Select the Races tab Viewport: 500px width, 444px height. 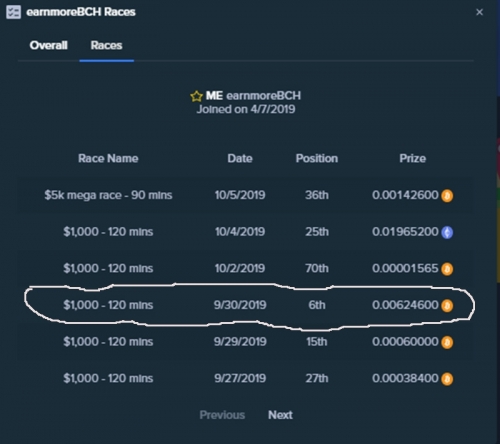pyautogui.click(x=106, y=45)
